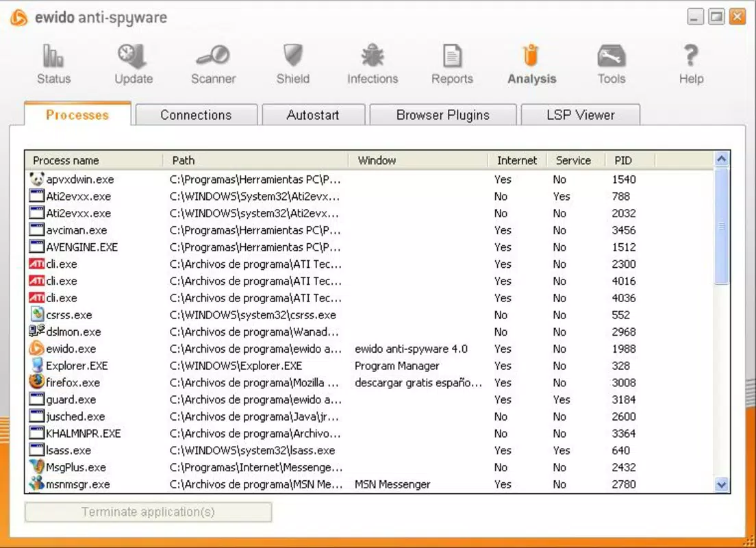
Task: Sort by the PID column header
Action: click(x=630, y=160)
